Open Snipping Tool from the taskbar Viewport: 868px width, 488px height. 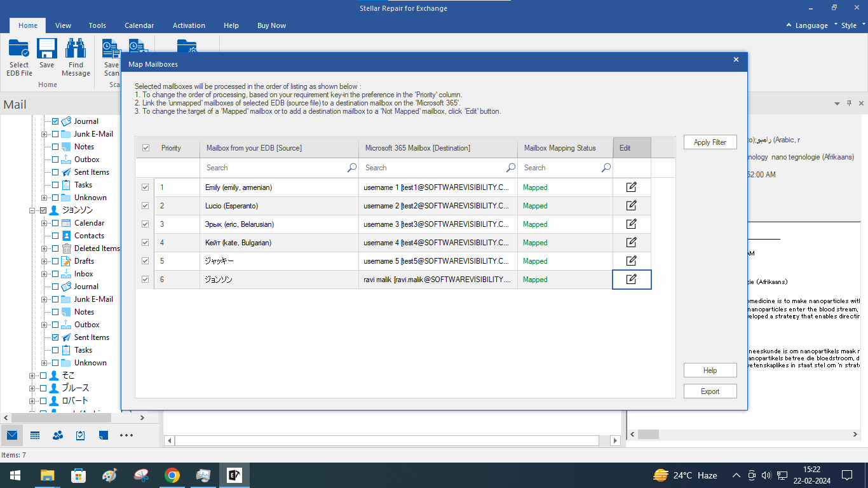[141, 475]
